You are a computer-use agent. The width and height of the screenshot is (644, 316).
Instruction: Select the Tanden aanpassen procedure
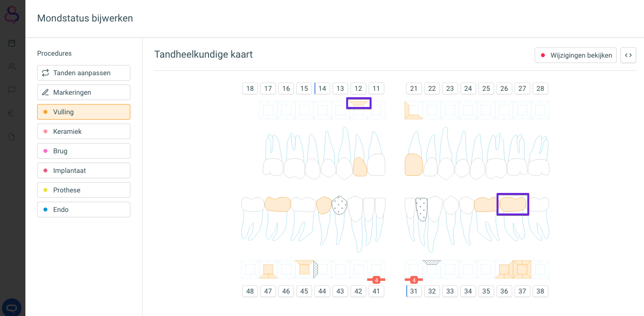(83, 73)
